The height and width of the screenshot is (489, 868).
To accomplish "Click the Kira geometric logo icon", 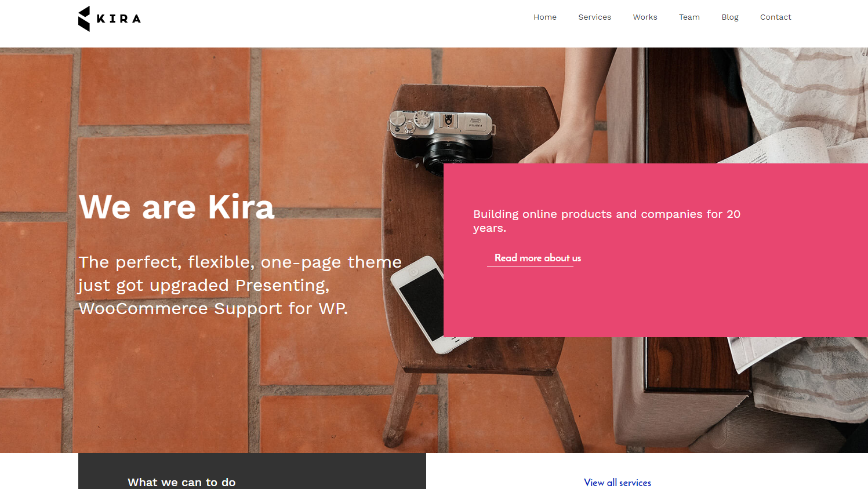I will pos(84,19).
